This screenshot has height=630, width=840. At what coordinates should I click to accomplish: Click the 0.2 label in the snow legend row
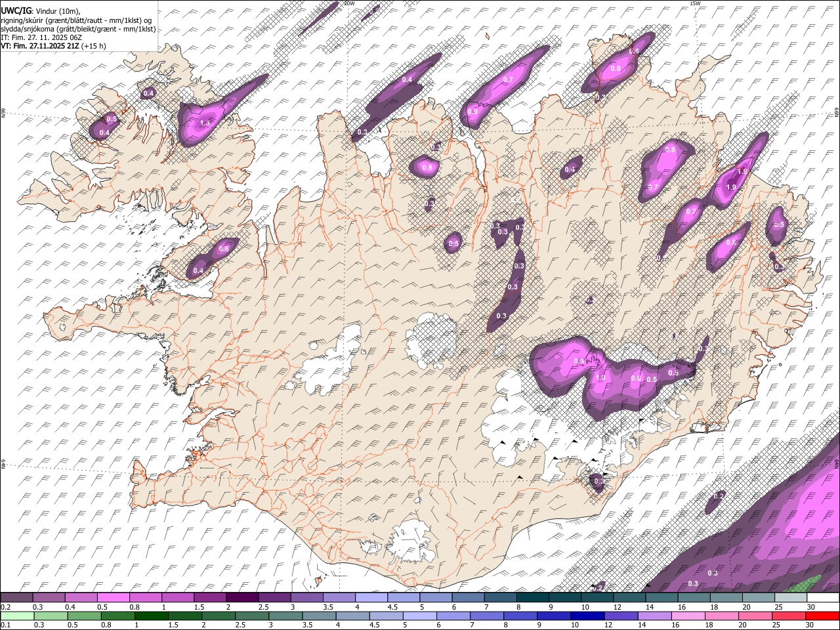click(x=5, y=607)
